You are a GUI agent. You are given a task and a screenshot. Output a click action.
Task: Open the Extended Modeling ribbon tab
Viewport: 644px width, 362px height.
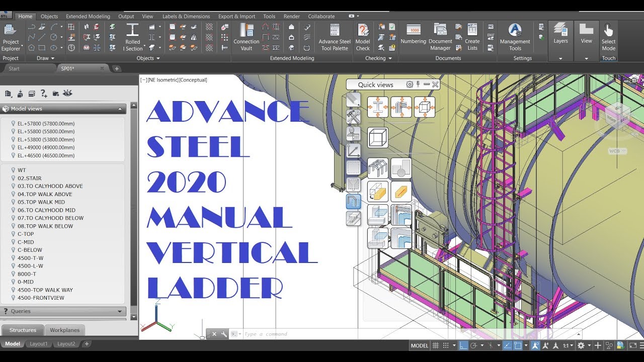tap(88, 16)
